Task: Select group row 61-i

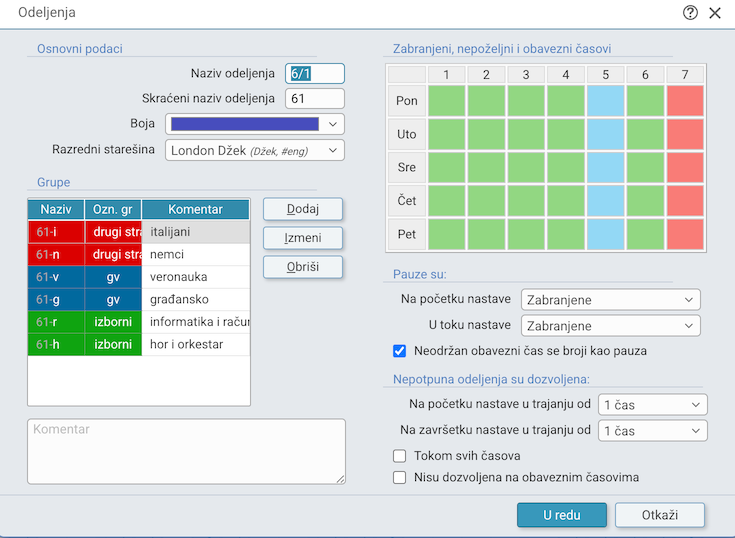Action: pos(139,232)
